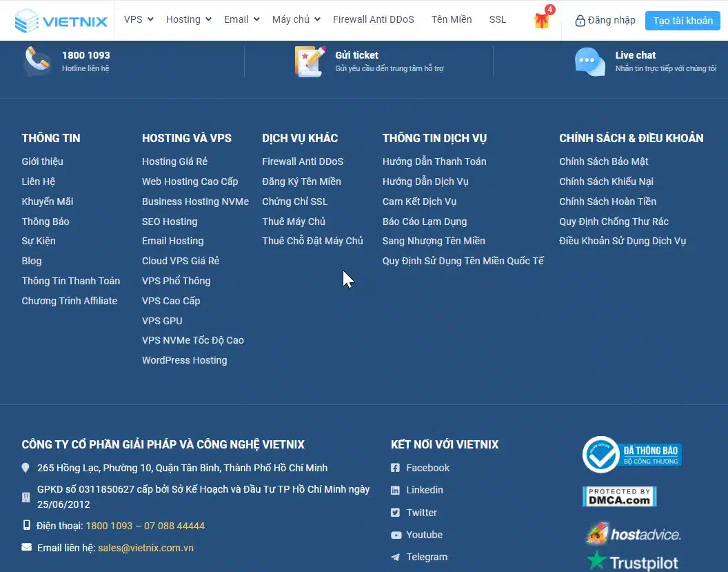Screen dimensions: 728x572
Task: Open Cloud VPS Giá Rẻ link
Action: tap(181, 261)
